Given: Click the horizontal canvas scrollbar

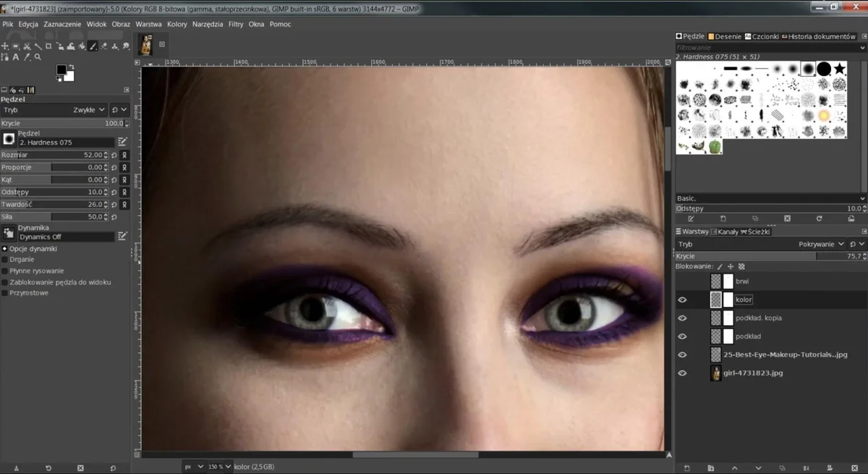Looking at the screenshot, I should 415,454.
